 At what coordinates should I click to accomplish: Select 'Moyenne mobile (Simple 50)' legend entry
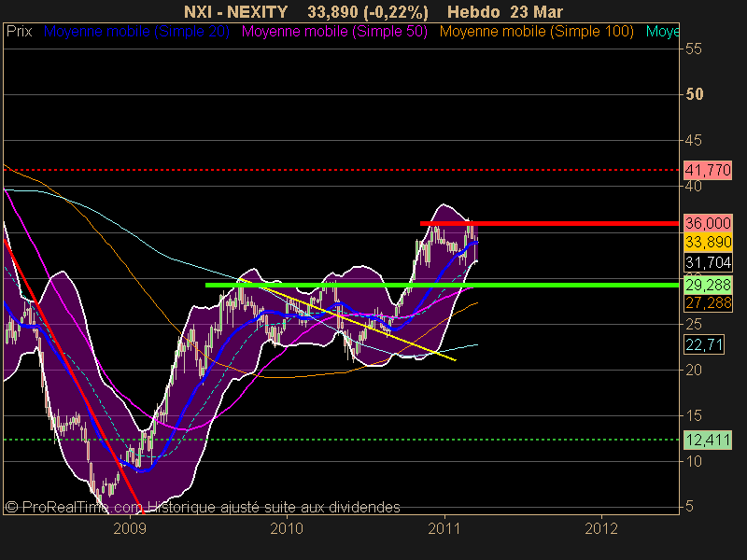[x=334, y=32]
